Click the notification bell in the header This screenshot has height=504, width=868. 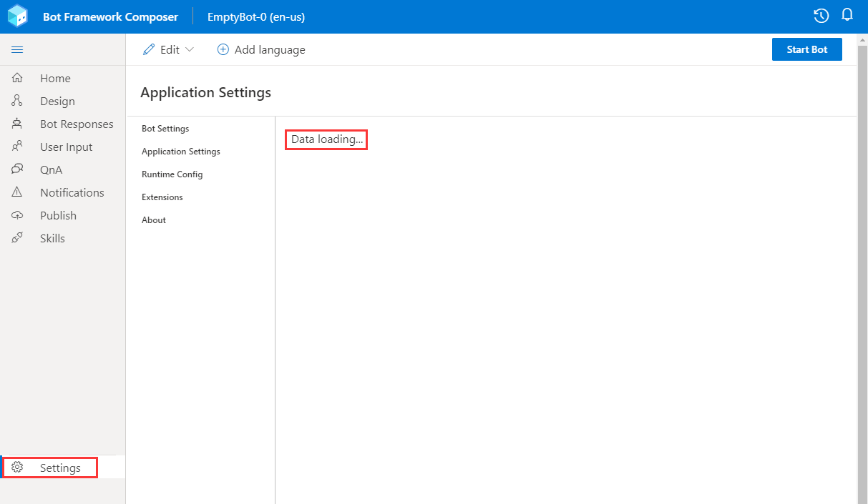(x=847, y=15)
